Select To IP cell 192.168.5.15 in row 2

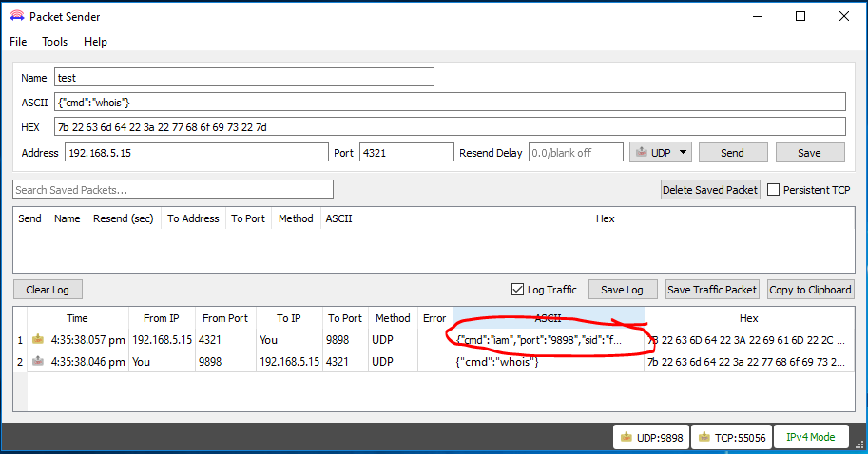click(290, 362)
